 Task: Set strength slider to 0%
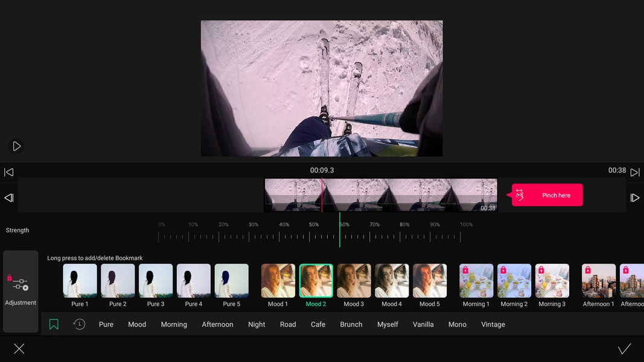point(159,237)
